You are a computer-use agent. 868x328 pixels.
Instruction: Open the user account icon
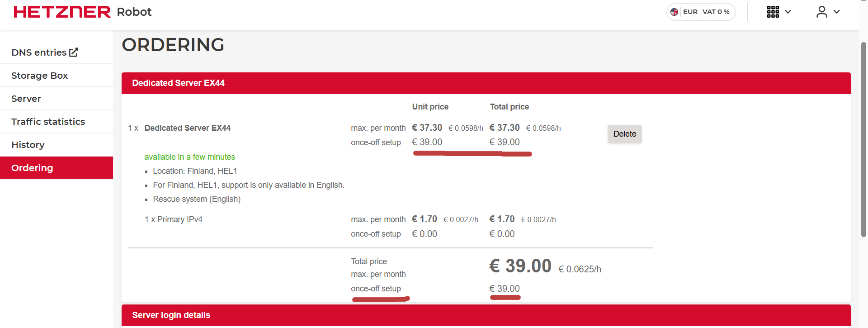point(821,12)
